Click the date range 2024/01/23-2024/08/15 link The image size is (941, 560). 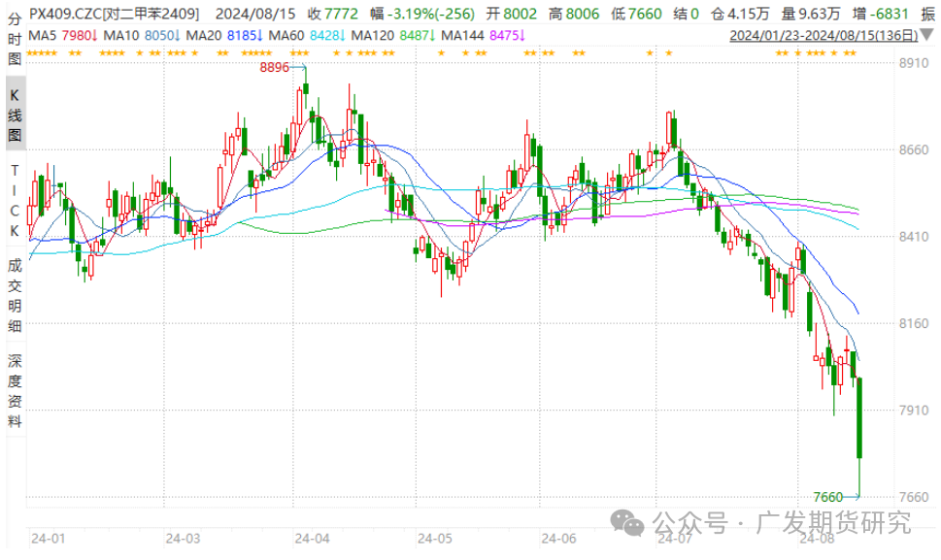[x=823, y=35]
